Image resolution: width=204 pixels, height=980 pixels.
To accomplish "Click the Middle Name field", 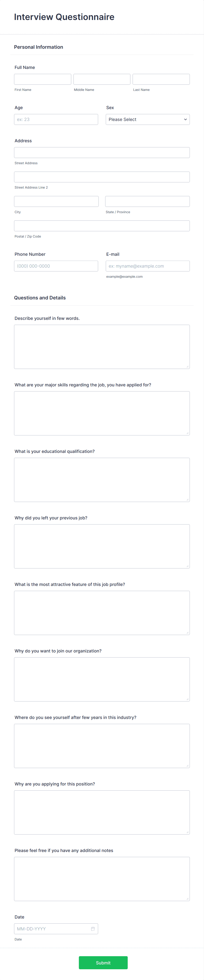I will point(101,79).
